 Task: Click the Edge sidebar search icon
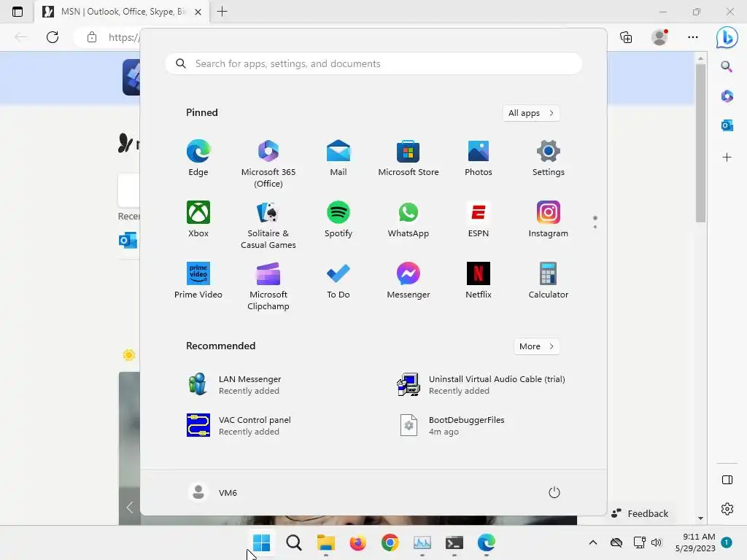tap(727, 66)
